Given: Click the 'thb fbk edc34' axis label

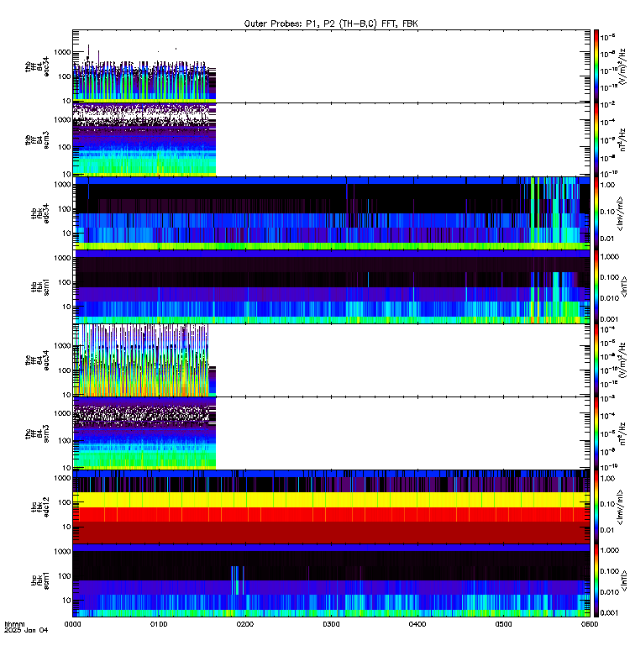Looking at the screenshot, I should point(40,213).
